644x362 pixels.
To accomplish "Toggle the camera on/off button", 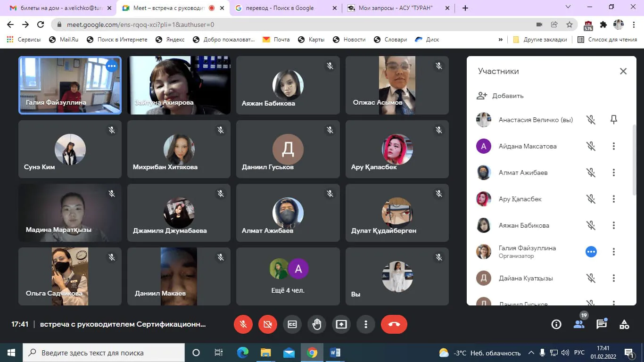I will tap(268, 324).
